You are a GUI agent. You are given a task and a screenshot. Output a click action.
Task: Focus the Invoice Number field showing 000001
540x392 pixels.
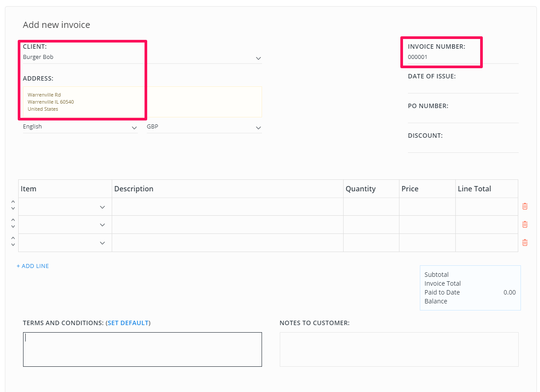click(x=463, y=57)
